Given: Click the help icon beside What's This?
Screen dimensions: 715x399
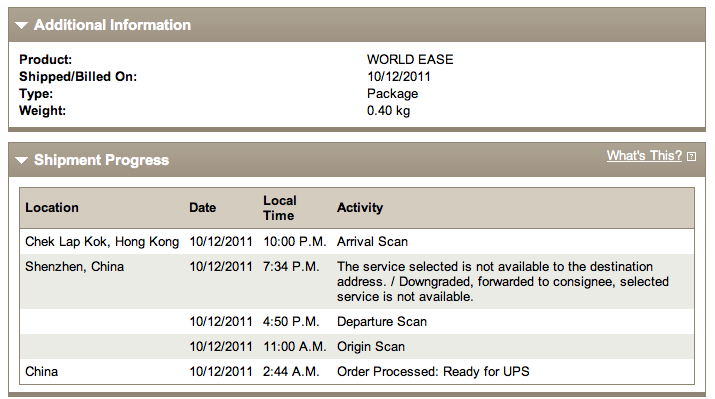Looking at the screenshot, I should click(691, 156).
